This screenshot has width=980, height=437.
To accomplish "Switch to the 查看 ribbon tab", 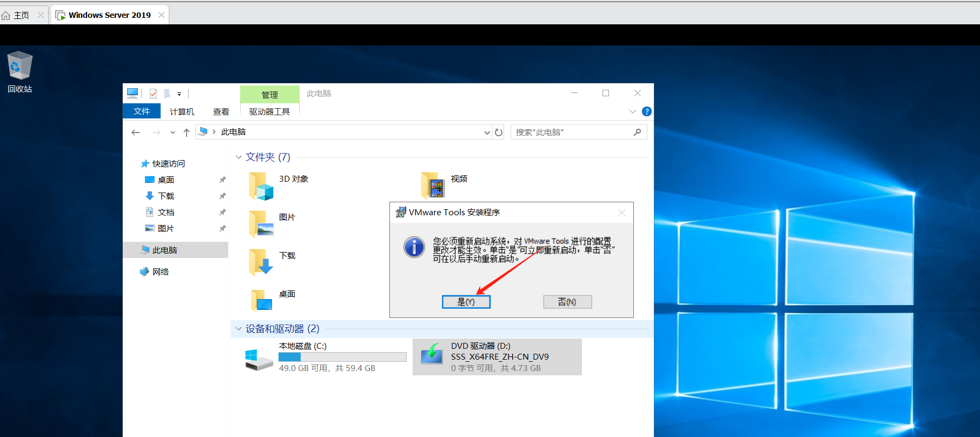I will 221,111.
